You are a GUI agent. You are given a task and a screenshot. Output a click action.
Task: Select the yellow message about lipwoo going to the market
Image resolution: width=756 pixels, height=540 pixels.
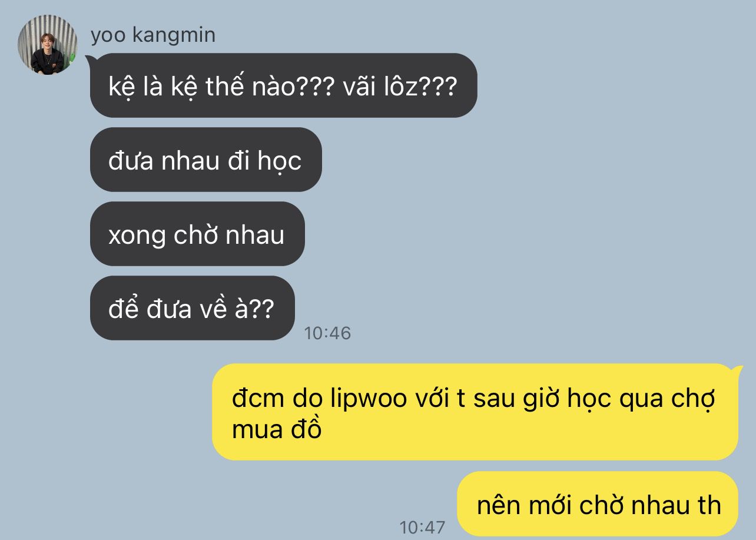click(475, 412)
